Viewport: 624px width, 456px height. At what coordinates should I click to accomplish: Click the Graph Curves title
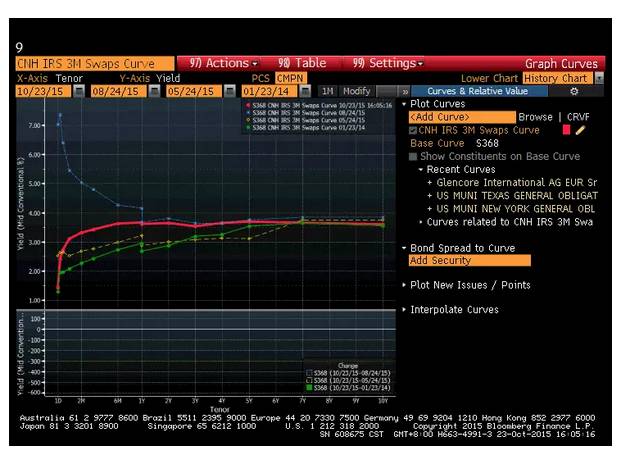(561, 64)
